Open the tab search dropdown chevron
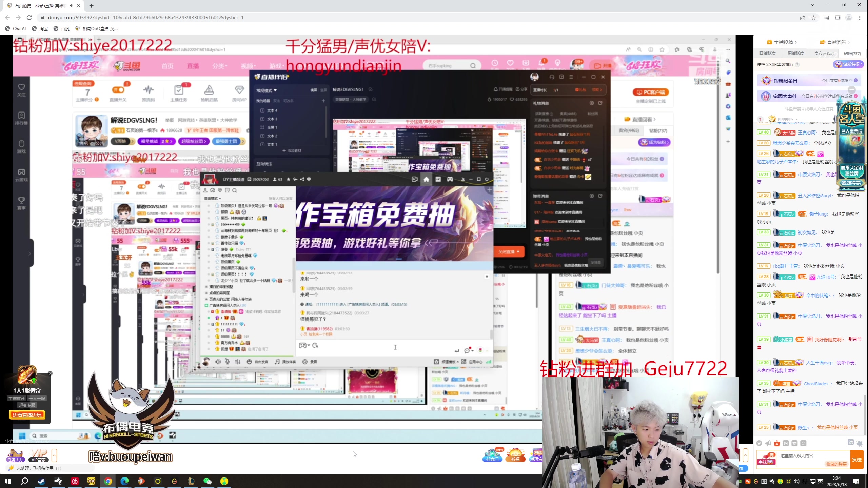868x488 pixels. click(812, 5)
